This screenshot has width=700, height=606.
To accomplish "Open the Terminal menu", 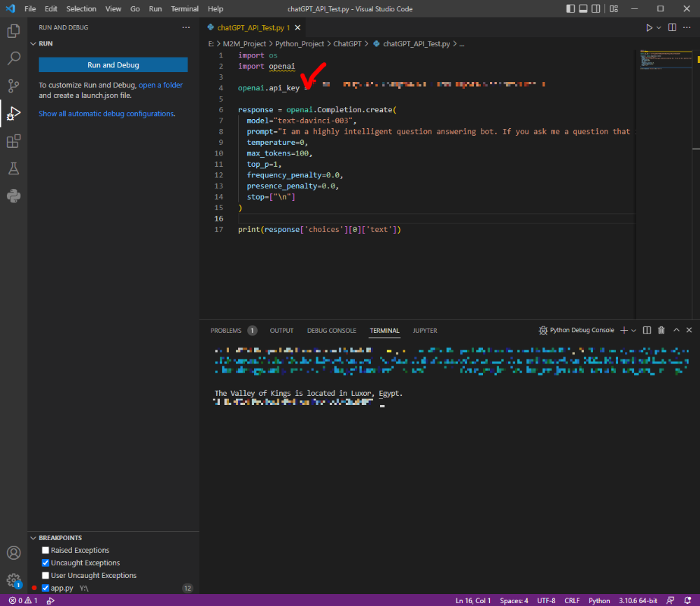I will click(184, 9).
